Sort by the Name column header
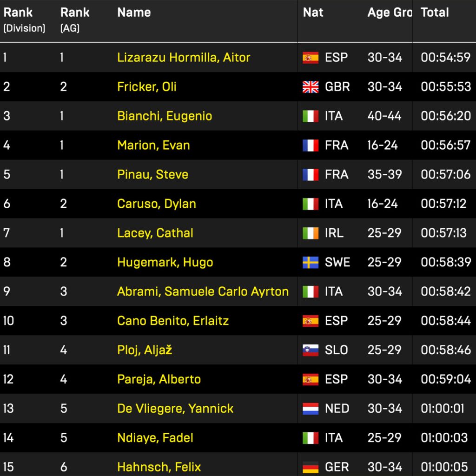Image resolution: width=476 pixels, height=476 pixels. [134, 13]
